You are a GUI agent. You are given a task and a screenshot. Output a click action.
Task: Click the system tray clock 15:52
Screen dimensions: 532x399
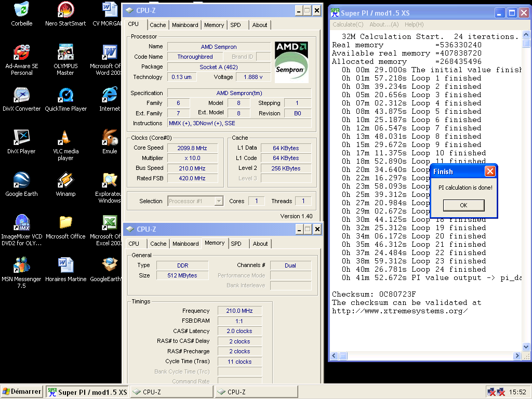point(517,392)
